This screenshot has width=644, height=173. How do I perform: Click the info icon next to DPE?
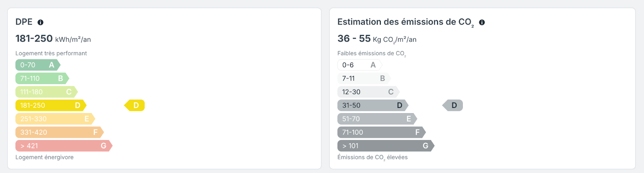40,23
